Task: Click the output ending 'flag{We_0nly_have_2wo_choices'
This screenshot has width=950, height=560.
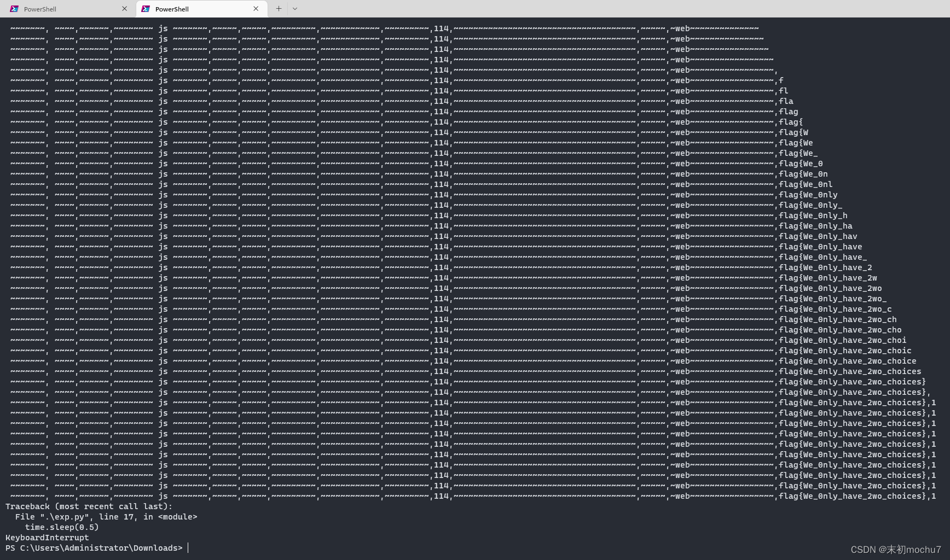Action: click(466, 371)
